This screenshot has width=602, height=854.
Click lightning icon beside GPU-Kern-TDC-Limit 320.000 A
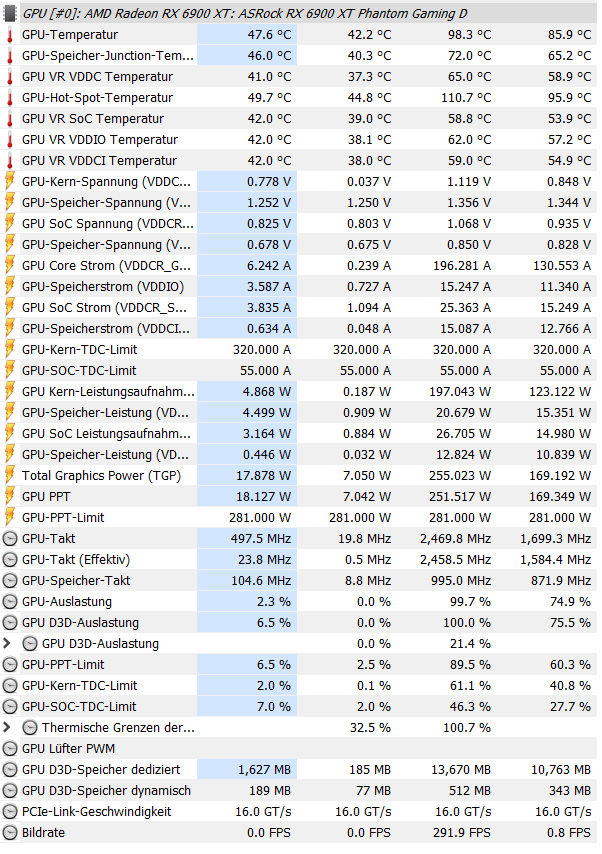[10, 350]
